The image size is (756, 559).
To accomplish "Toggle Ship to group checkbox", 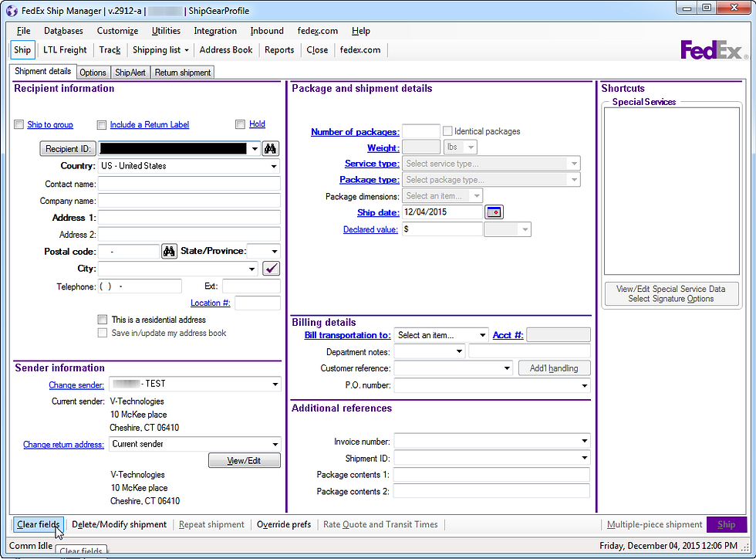I will coord(19,124).
